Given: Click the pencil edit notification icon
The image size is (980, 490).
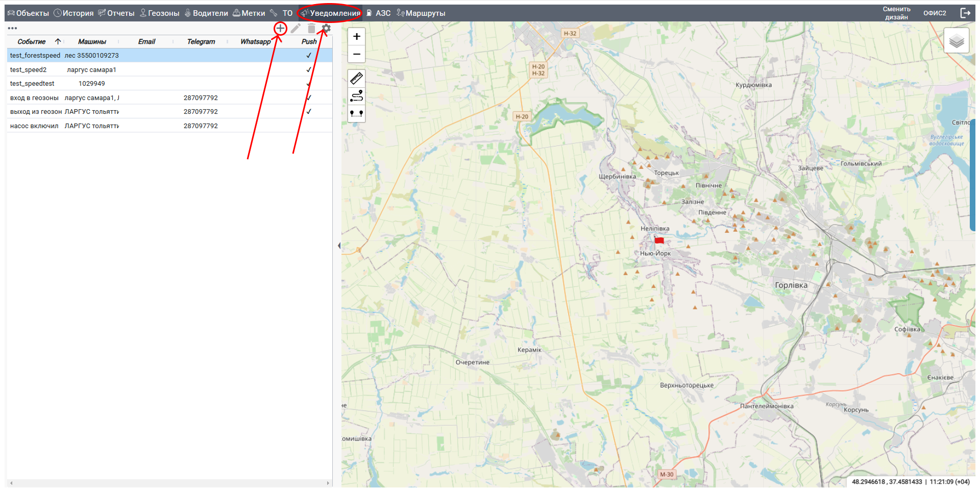Looking at the screenshot, I should (296, 29).
